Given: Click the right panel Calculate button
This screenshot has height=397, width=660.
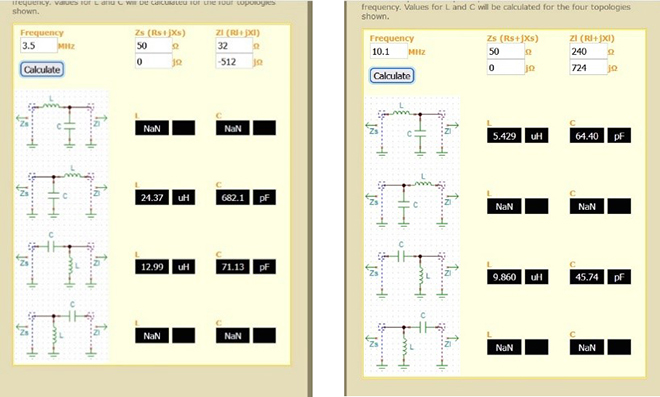Looking at the screenshot, I should tap(392, 76).
